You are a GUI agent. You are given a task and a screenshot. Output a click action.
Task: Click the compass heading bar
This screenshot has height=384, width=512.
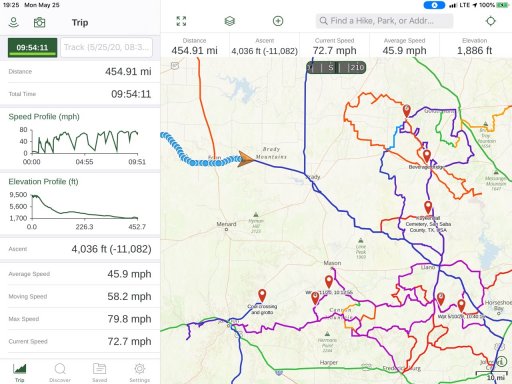336,68
